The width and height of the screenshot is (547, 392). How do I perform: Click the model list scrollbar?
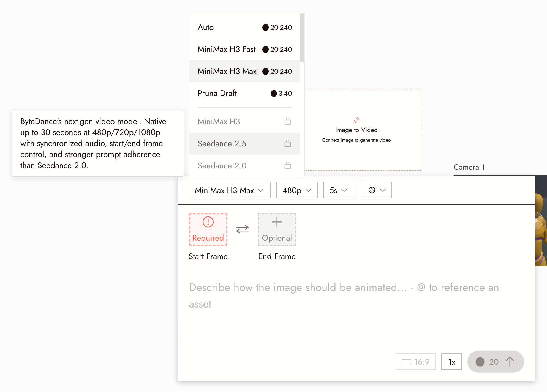pos(302,38)
